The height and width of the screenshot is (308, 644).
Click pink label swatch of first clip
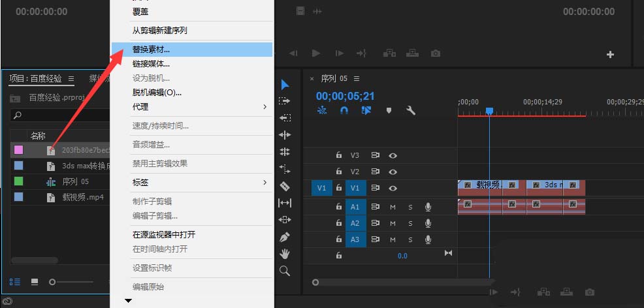[18, 150]
